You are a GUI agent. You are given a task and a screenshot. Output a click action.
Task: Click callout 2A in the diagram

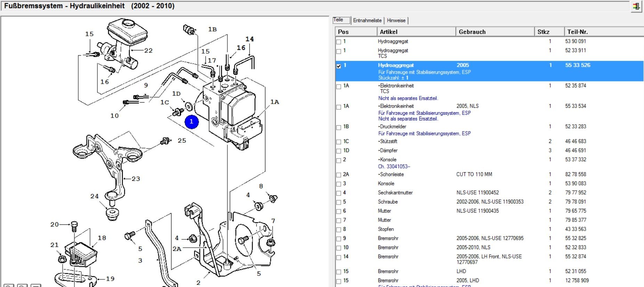177,249
